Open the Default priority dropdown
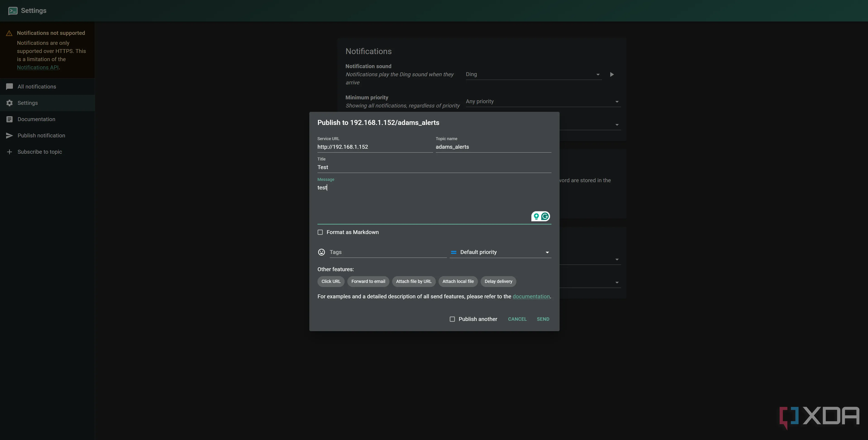The image size is (868, 440). pyautogui.click(x=500, y=252)
